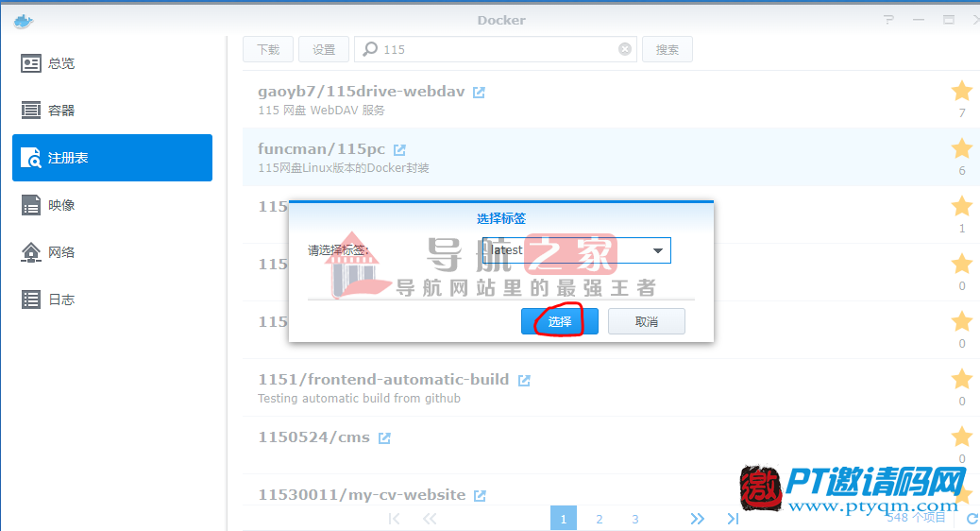The image size is (980, 531).
Task: Select the 1150524/cms row
Action: [x=611, y=445]
